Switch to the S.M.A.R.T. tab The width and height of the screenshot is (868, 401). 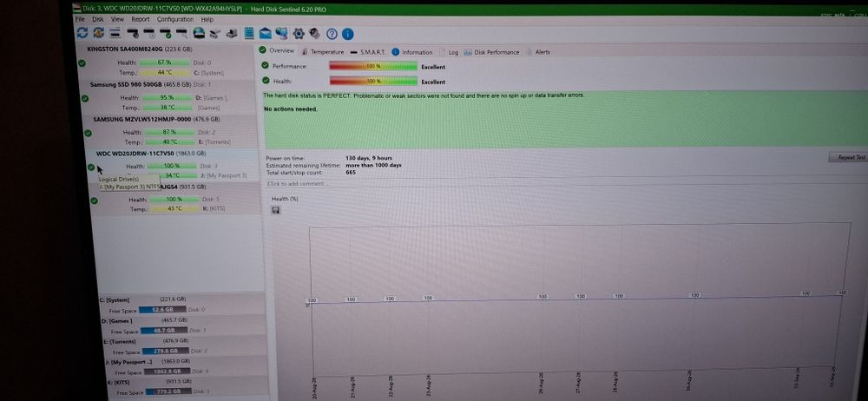367,52
